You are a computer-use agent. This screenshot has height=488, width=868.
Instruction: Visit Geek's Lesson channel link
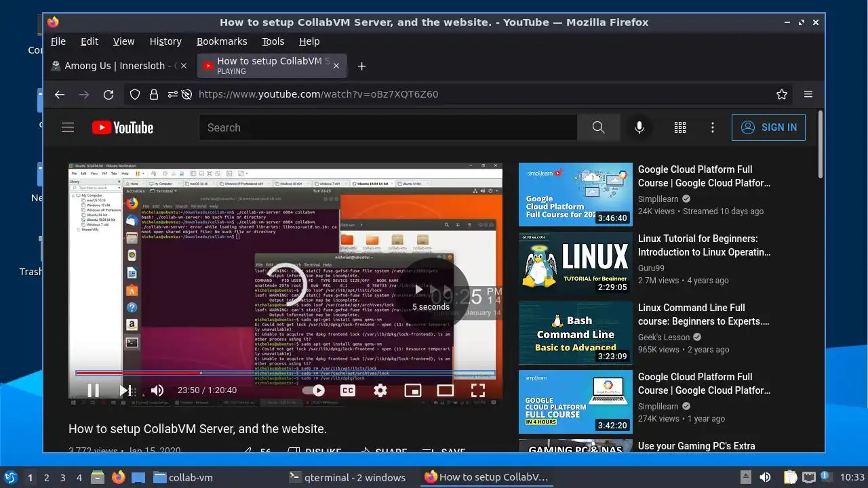[x=664, y=338]
